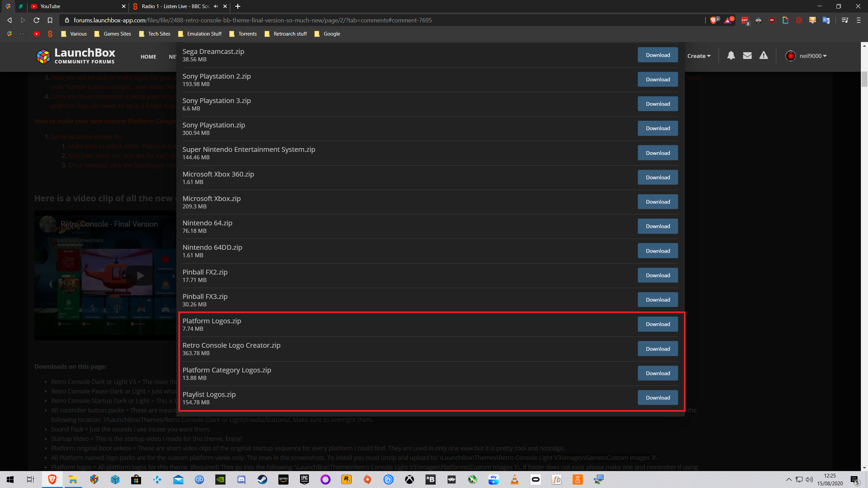Screen dimensions: 868x488
Task: Open Windows Action Center notifications
Action: [x=855, y=480]
